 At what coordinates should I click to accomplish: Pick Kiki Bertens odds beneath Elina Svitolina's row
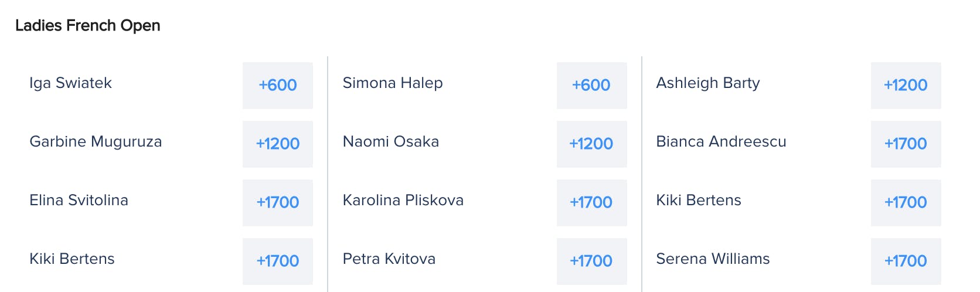pos(278,262)
